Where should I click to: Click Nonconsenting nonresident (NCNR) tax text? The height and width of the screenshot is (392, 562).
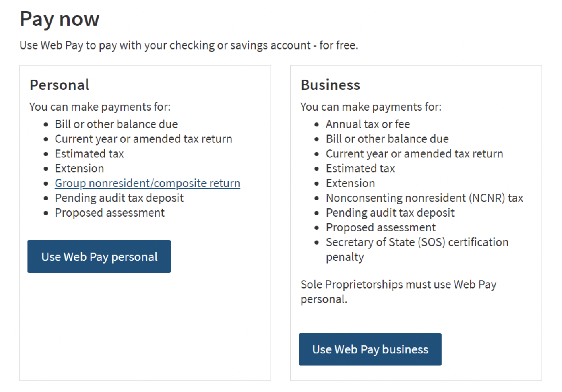click(424, 198)
